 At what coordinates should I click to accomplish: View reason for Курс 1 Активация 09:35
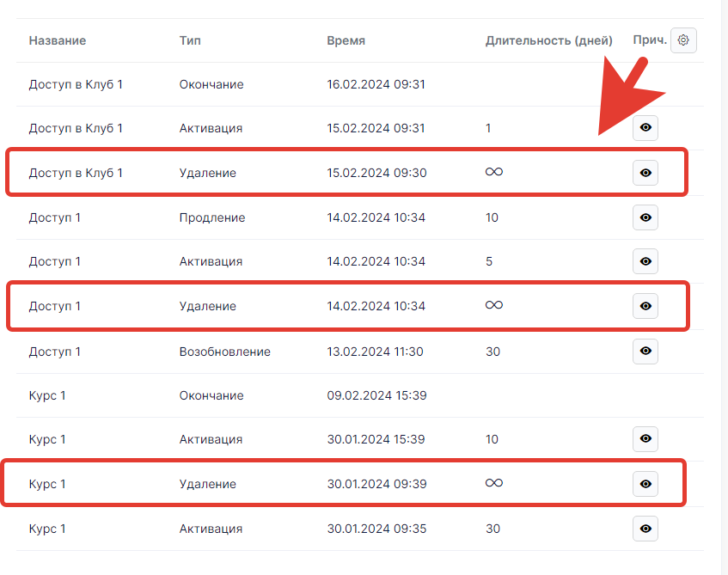[645, 529]
